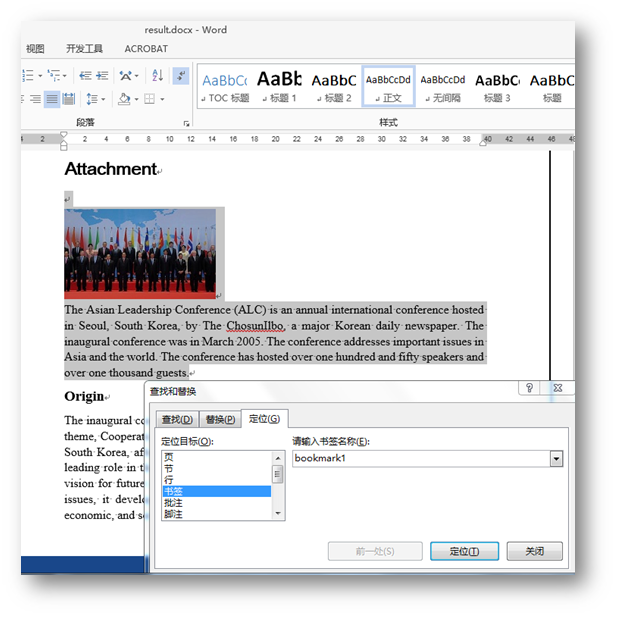Apply paragraph shading with the paint bucket
Screen dimensions: 617x617
tap(124, 99)
